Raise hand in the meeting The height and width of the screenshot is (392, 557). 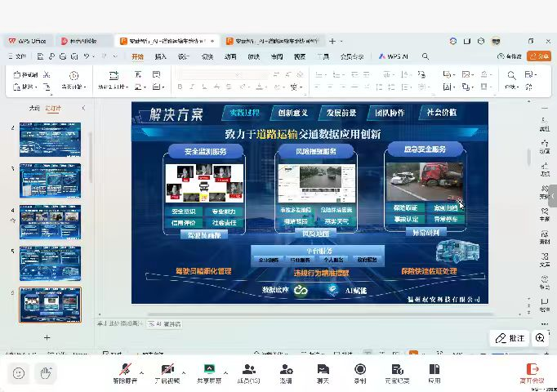tap(47, 373)
